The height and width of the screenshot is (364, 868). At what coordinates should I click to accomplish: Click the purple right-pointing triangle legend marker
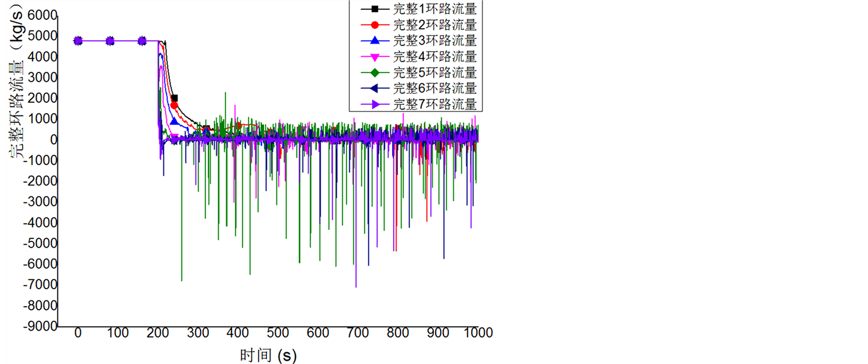point(375,104)
